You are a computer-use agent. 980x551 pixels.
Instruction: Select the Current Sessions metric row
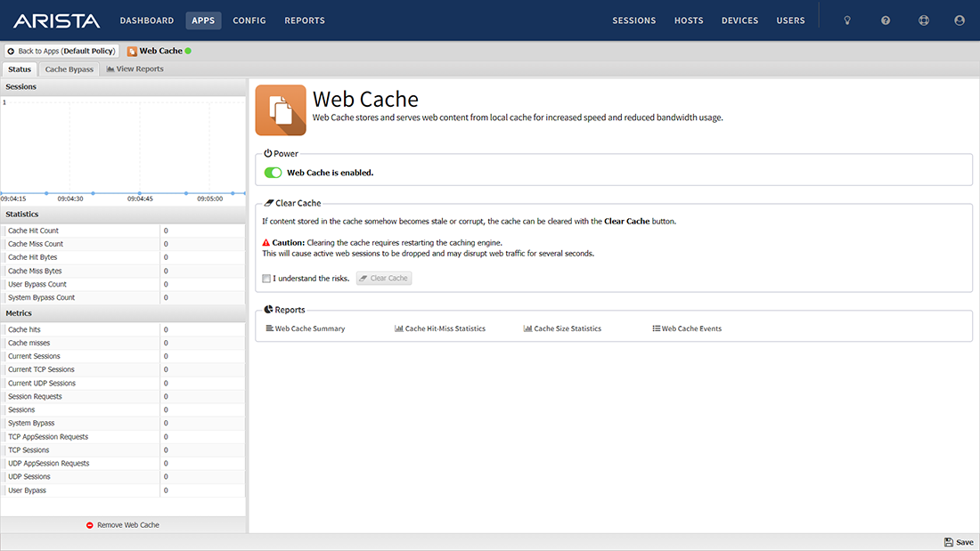pos(123,356)
